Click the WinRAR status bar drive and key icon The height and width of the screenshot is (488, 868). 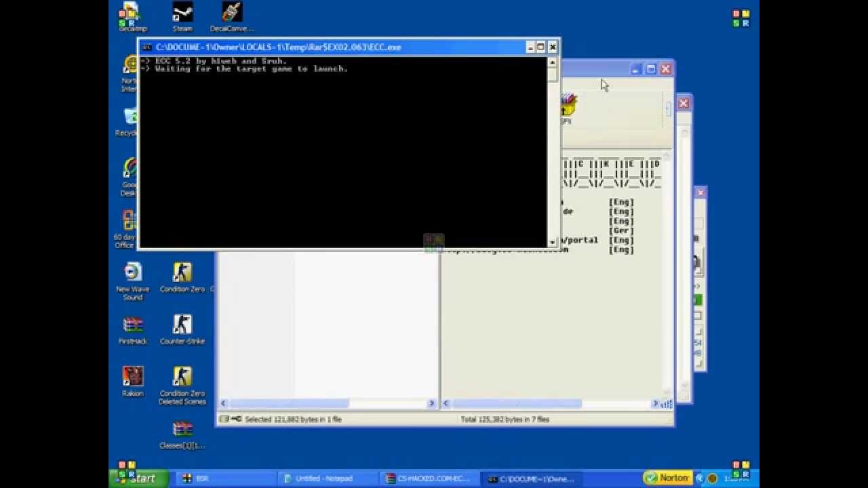(x=231, y=420)
